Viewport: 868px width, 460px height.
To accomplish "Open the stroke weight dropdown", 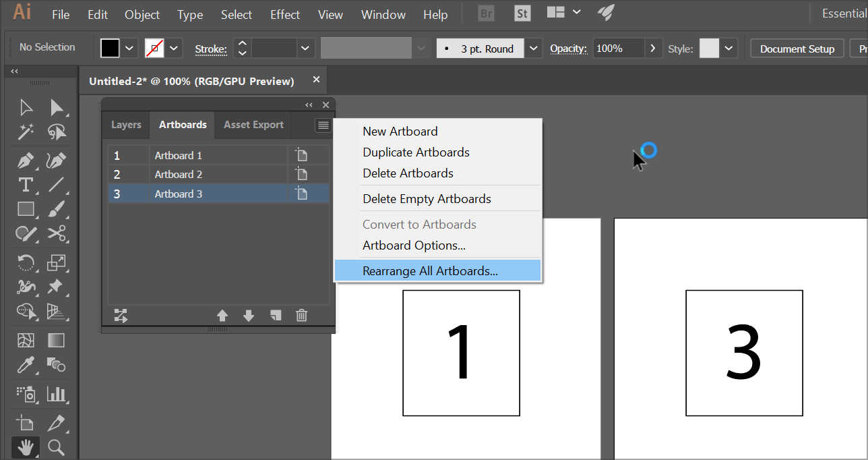I will (306, 49).
